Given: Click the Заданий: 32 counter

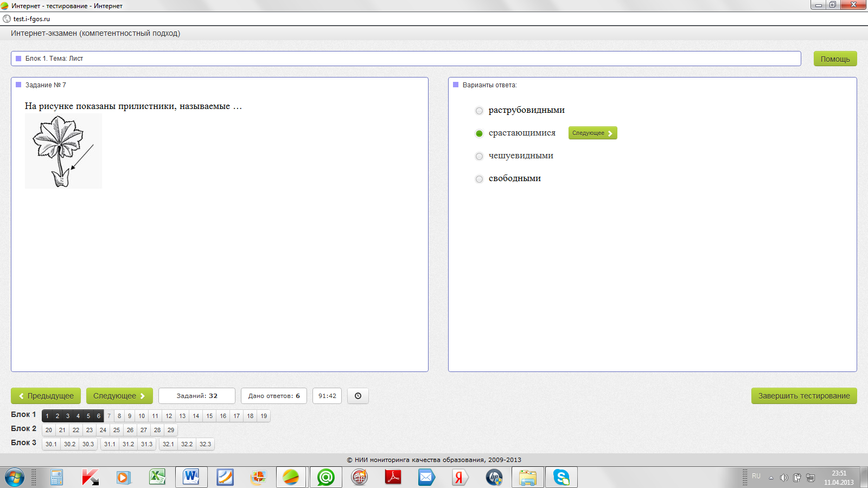Looking at the screenshot, I should tap(197, 396).
